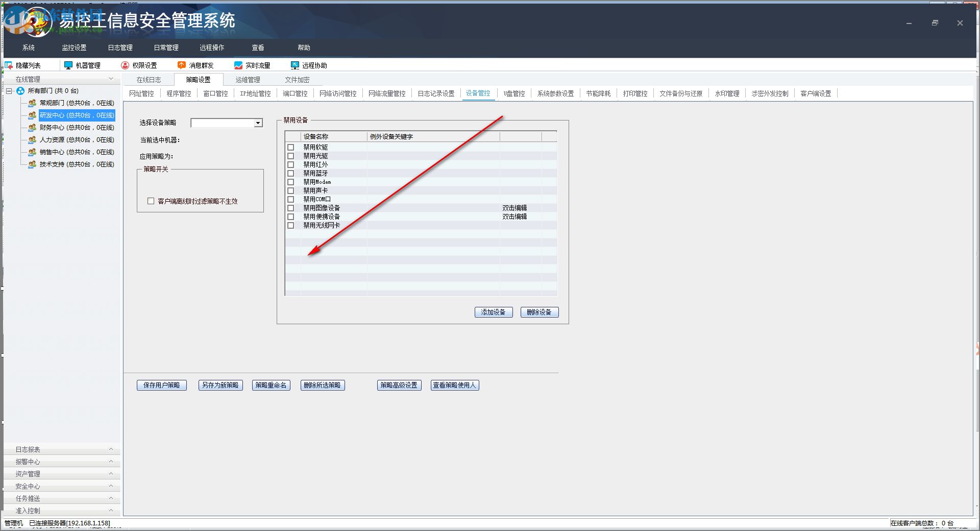Viewport: 980px width, 531px height.
Task: Collapse the 在线管理 panel
Action: [111, 79]
